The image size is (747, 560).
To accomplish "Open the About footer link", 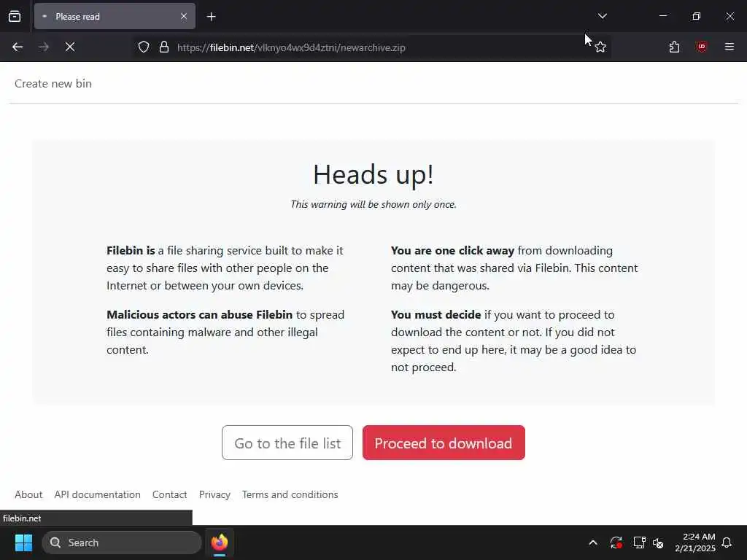I will 28,494.
